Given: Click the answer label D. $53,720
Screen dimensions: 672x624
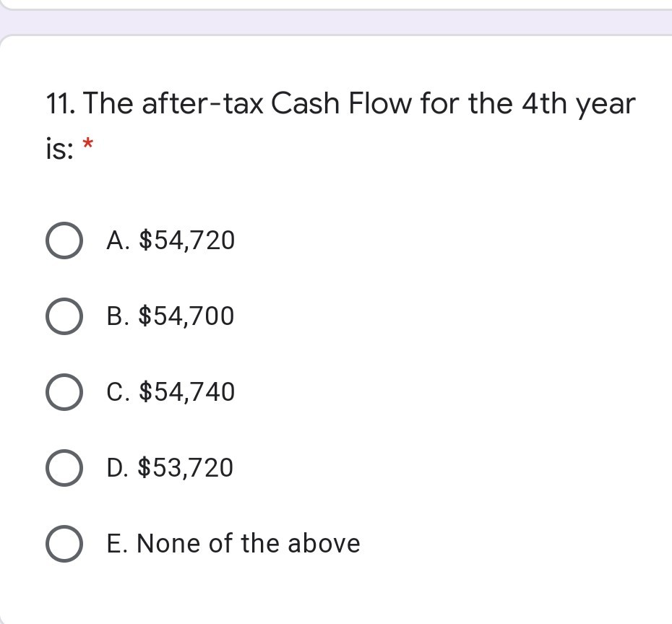Looking at the screenshot, I should [x=169, y=468].
